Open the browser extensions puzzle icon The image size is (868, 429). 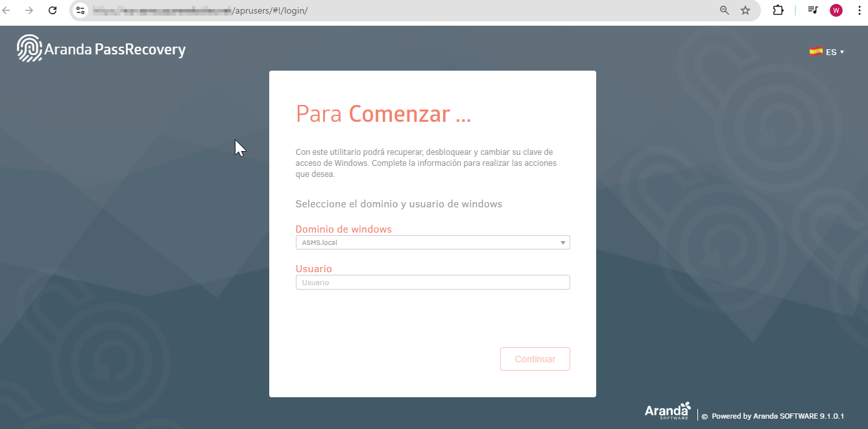778,10
